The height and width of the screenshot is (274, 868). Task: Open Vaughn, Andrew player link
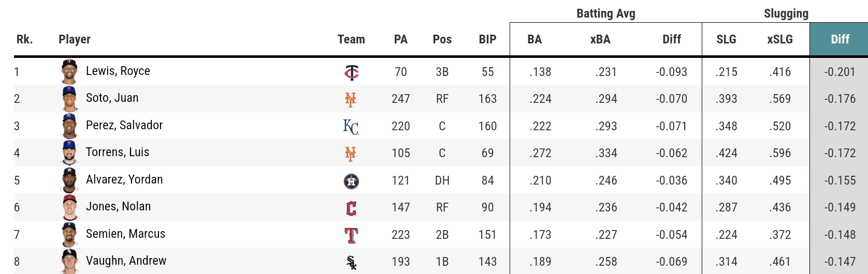click(126, 261)
